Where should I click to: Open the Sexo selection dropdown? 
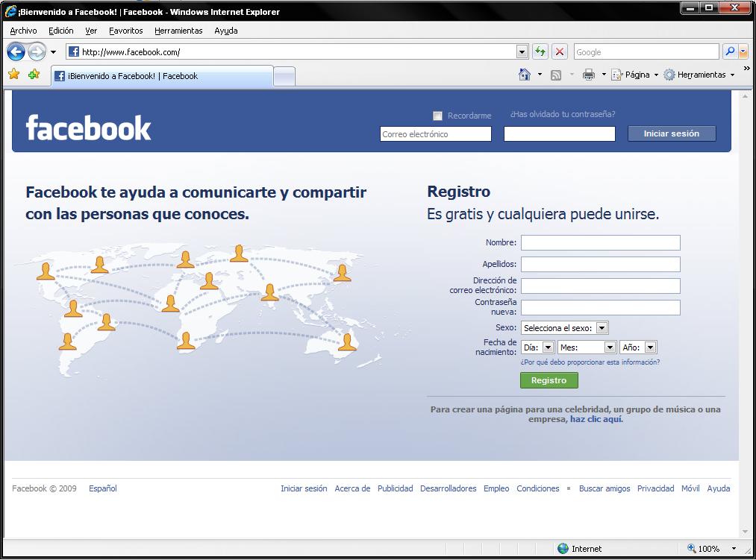pos(602,327)
